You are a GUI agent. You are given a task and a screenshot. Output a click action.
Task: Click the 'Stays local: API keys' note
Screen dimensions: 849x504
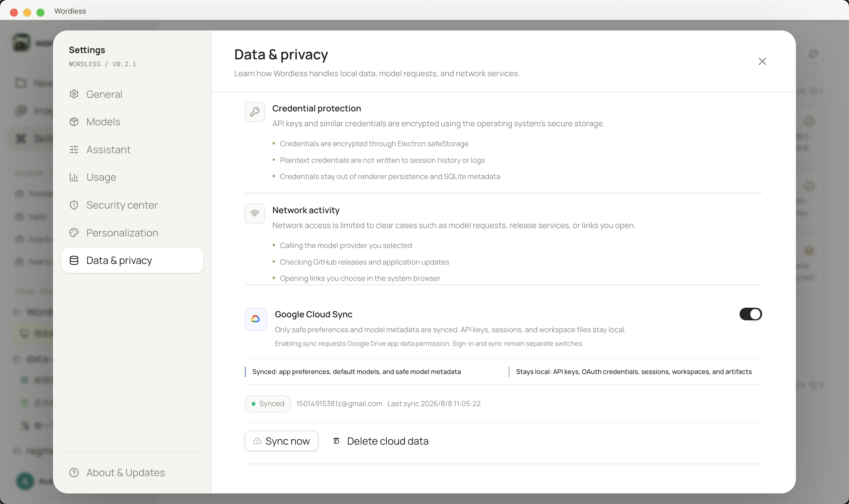point(634,372)
